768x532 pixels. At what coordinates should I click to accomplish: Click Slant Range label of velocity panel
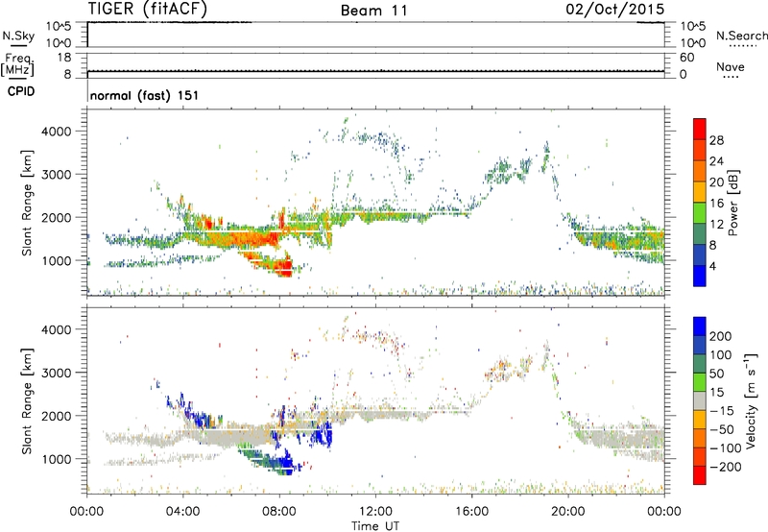[x=27, y=400]
